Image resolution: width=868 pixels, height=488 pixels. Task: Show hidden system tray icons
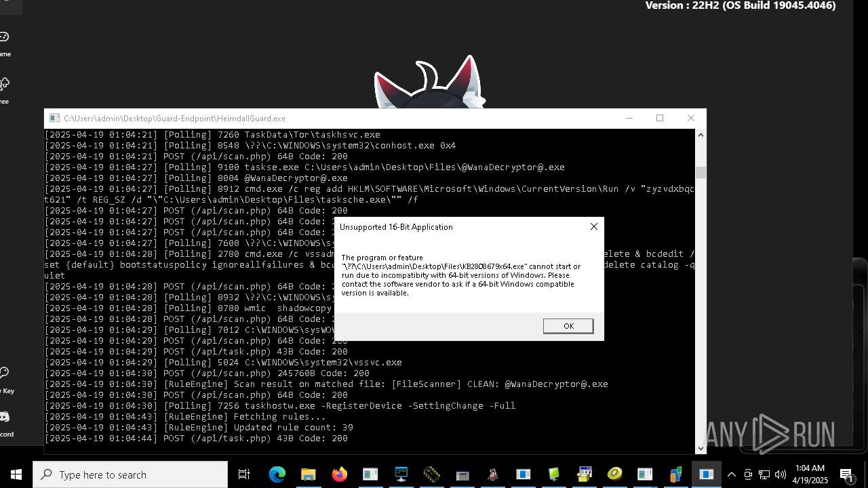731,474
